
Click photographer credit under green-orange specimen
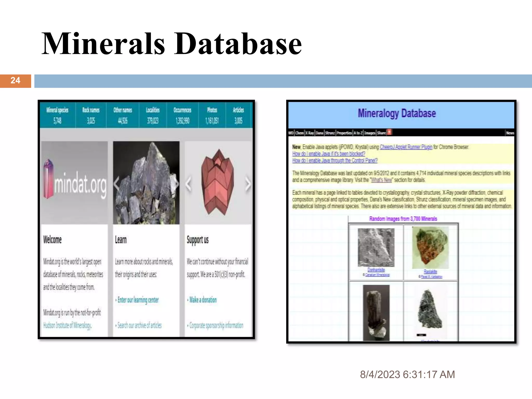pyautogui.click(x=431, y=277)
